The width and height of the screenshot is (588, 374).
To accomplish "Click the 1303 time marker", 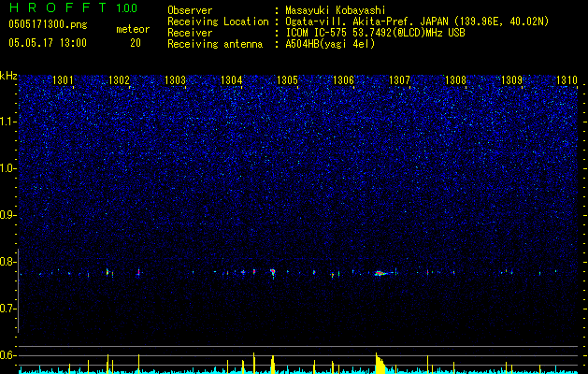I will 175,80.
